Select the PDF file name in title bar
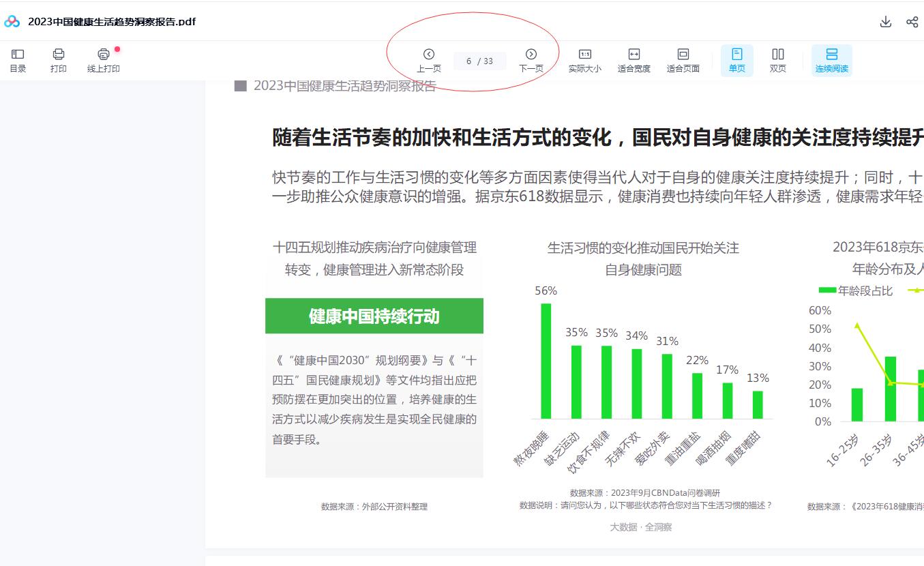This screenshot has height=566, width=924. pyautogui.click(x=112, y=21)
